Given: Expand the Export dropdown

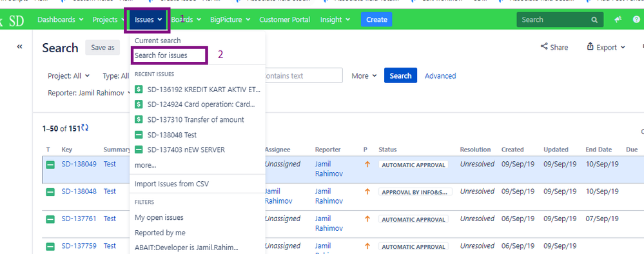Looking at the screenshot, I should click(606, 47).
